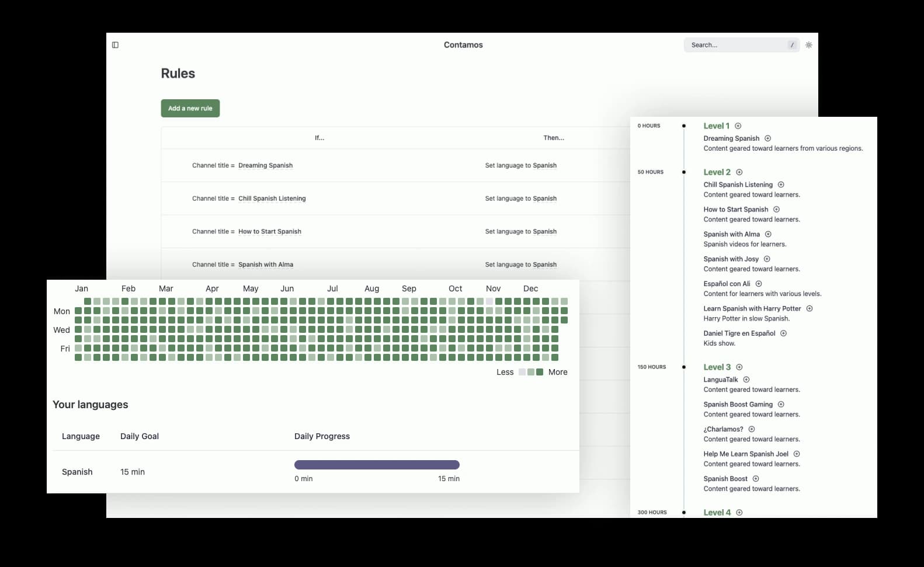The image size is (924, 567).
Task: Click plus icon next to Level 1
Action: pos(738,126)
